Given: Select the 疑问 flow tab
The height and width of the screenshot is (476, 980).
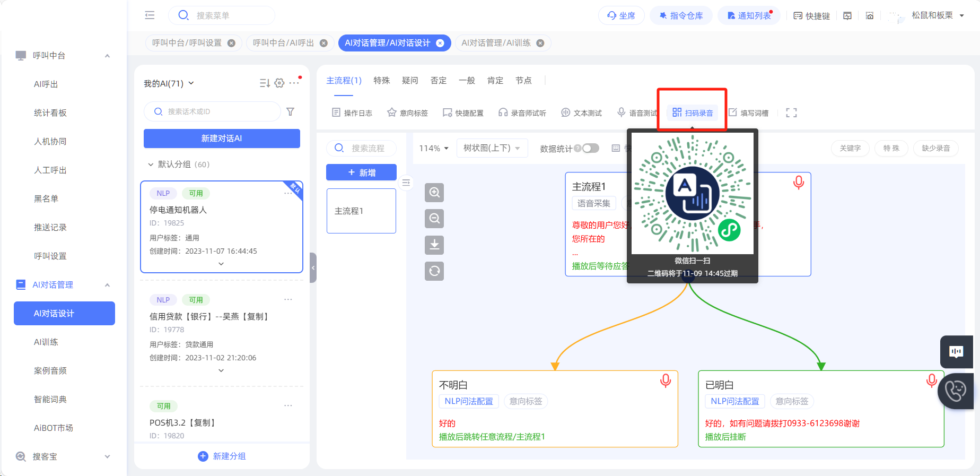Looking at the screenshot, I should click(410, 81).
